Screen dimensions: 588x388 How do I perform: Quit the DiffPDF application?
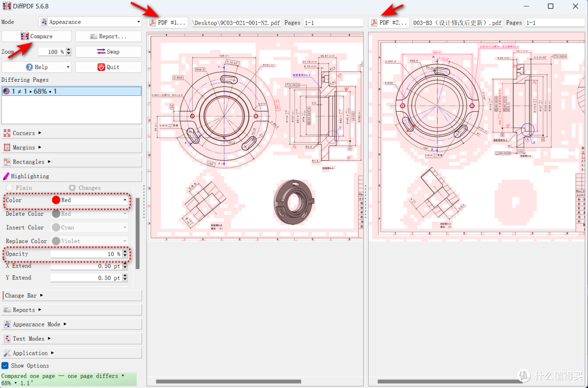coord(108,67)
